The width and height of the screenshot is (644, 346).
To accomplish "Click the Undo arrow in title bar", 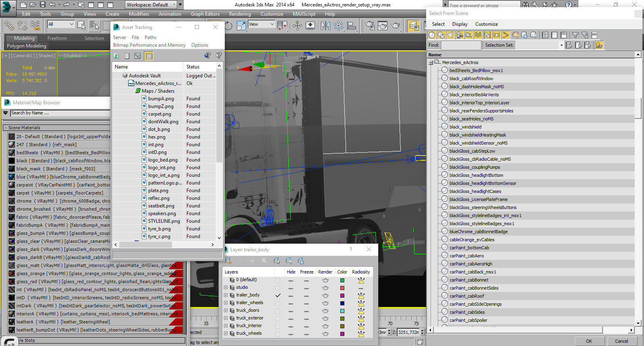I will click(52, 5).
